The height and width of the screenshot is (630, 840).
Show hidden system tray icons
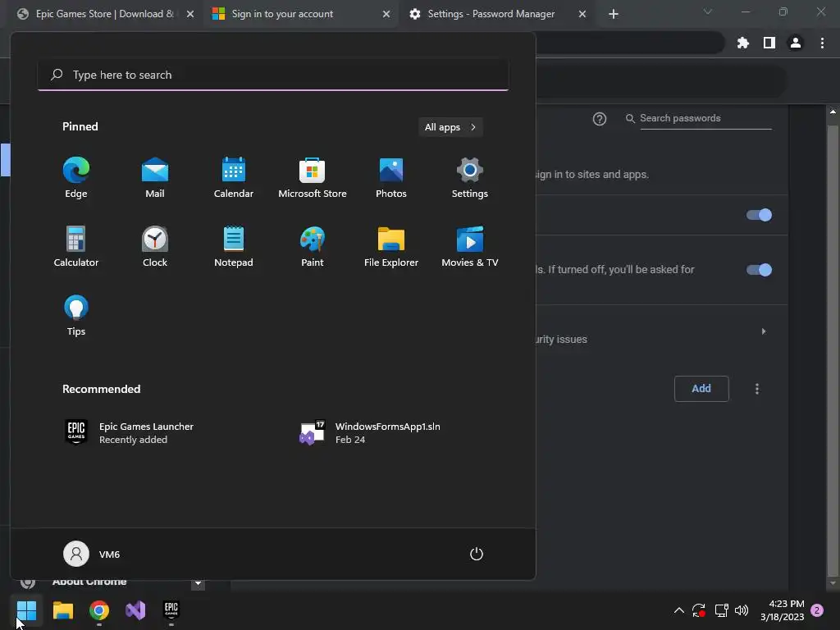tap(678, 610)
